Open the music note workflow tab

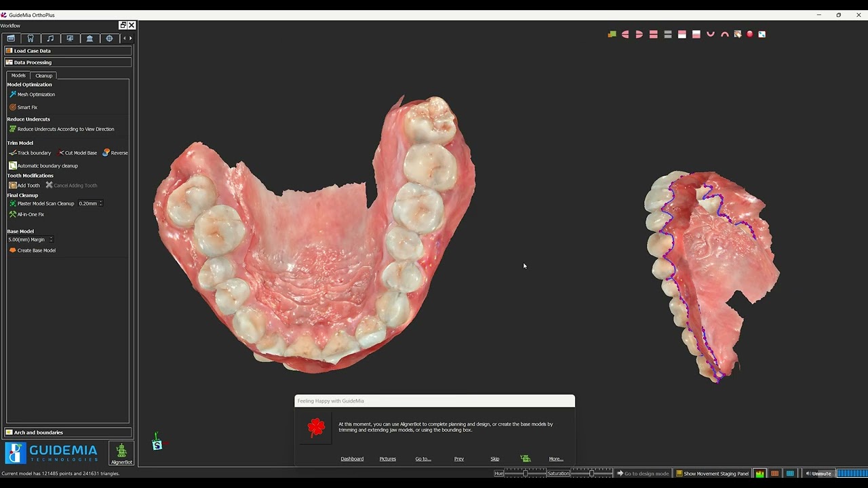click(x=50, y=39)
